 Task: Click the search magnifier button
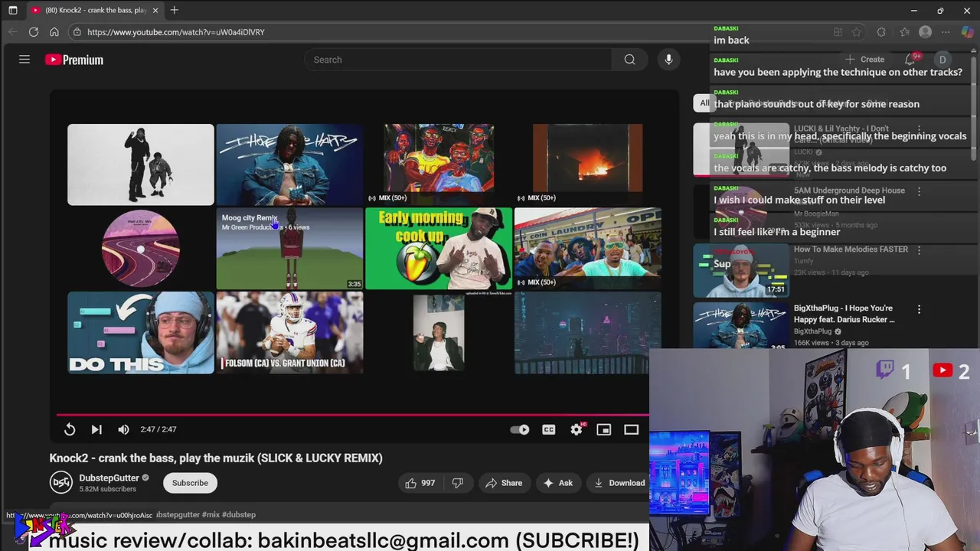(x=629, y=60)
